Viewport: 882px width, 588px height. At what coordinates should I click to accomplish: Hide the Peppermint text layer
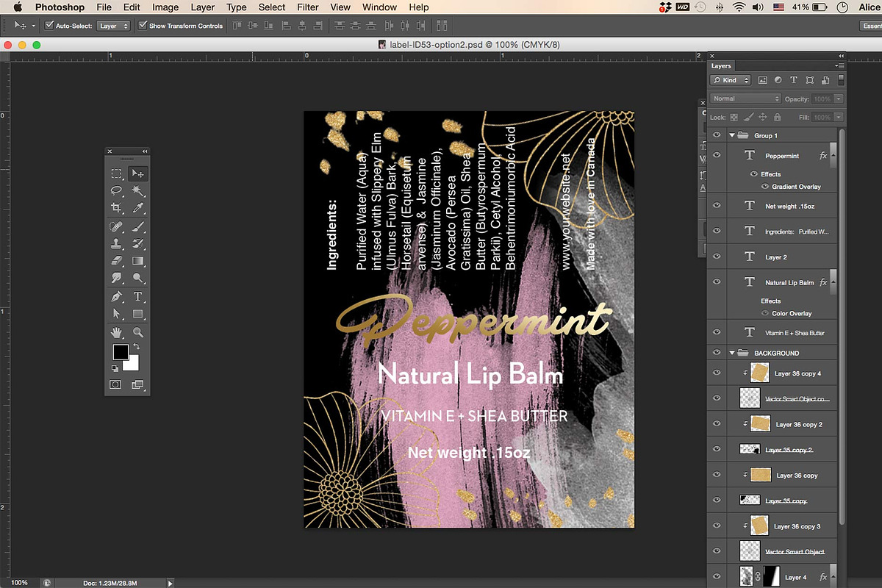pos(717,156)
